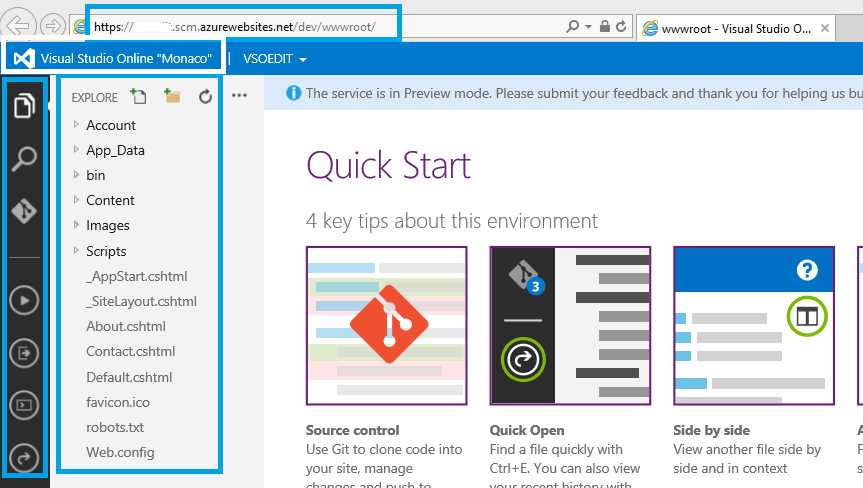Click the browser page refresh icon

point(621,26)
